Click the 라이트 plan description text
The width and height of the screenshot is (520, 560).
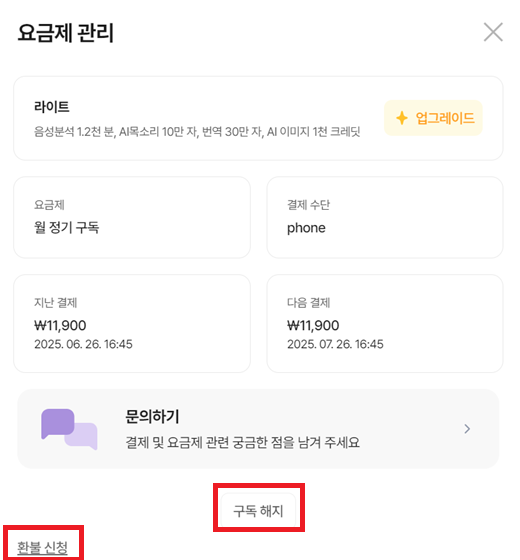click(197, 132)
